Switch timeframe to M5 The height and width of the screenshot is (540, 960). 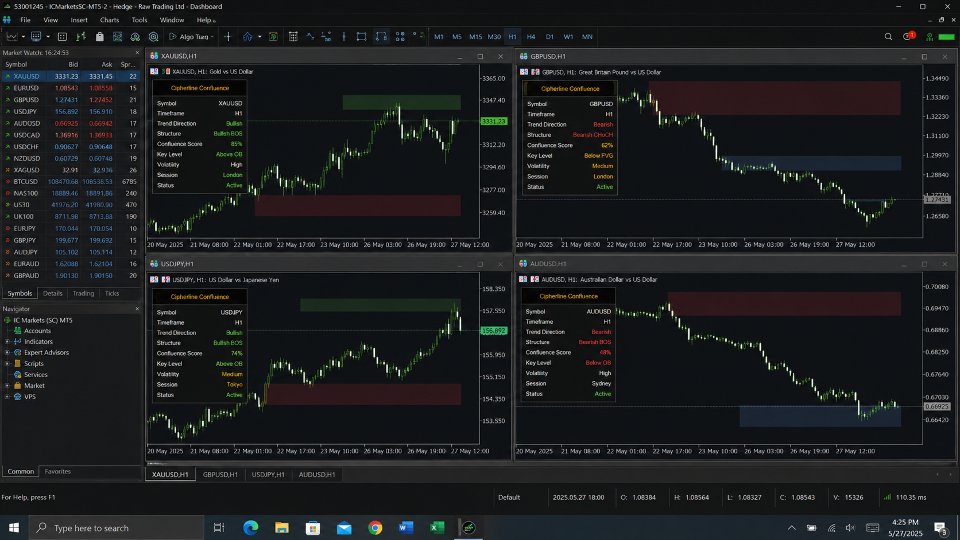tap(457, 37)
